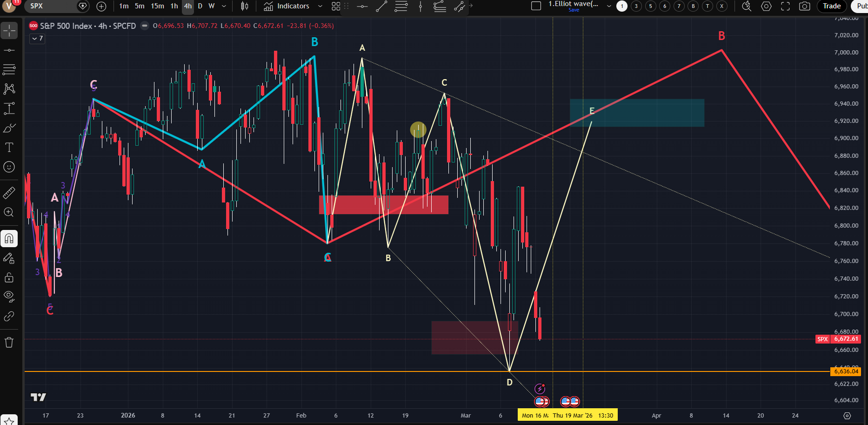Screen dimensions: 868x425
Task: Switch to the 1m timeframe
Action: coord(124,6)
